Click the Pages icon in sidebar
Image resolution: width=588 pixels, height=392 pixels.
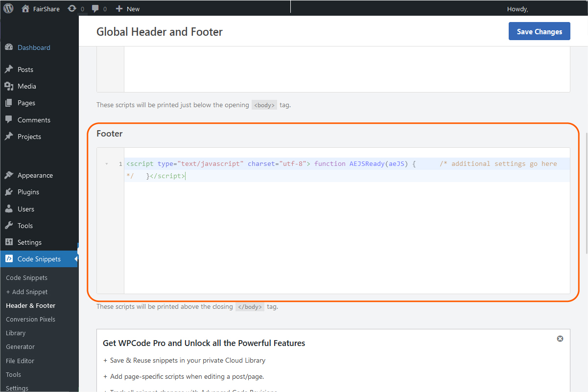tap(9, 103)
